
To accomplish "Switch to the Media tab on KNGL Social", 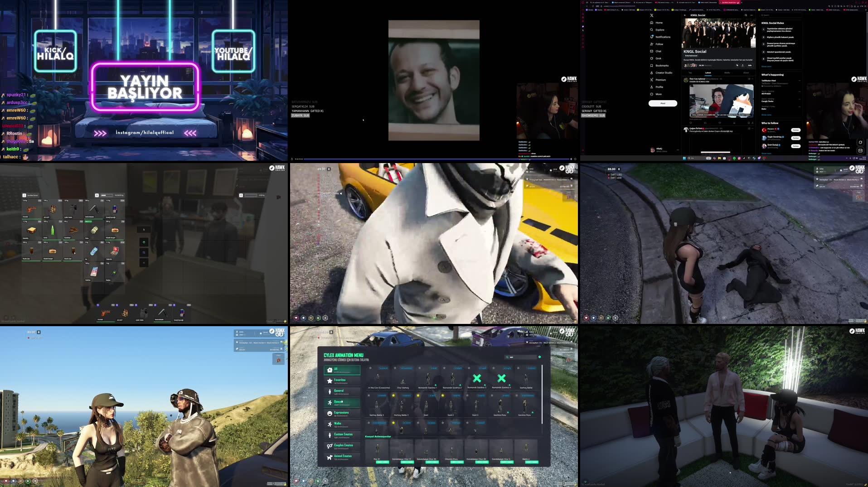I will (x=727, y=72).
